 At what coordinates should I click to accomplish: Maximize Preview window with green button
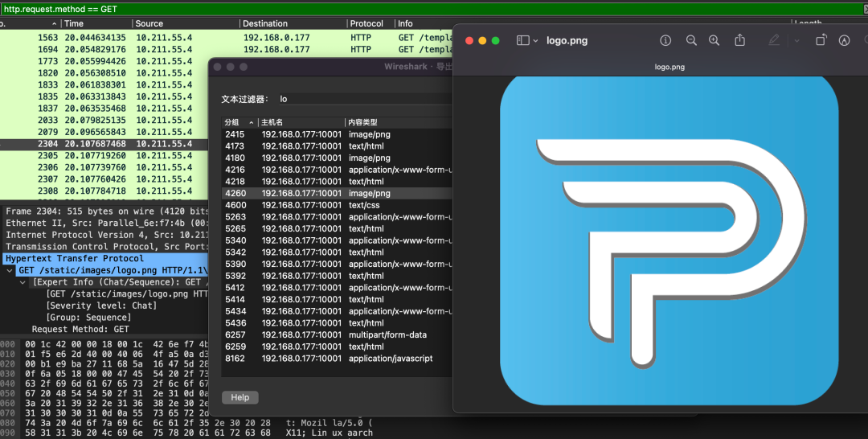495,40
